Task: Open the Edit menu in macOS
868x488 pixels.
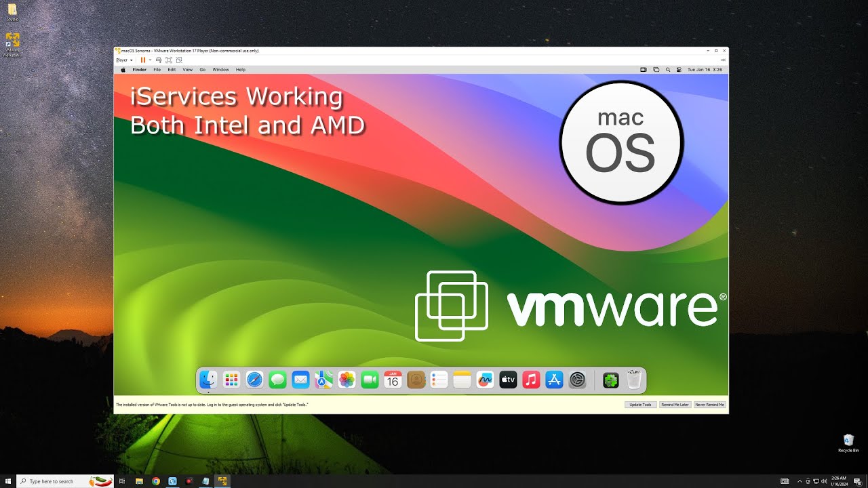Action: (x=172, y=70)
